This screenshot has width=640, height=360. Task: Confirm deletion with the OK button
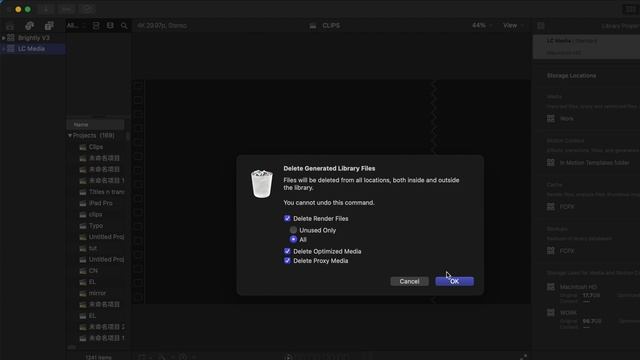pyautogui.click(x=454, y=281)
